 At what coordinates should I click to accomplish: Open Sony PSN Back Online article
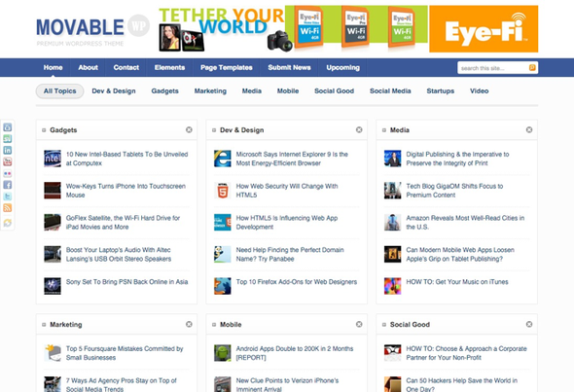tap(126, 282)
